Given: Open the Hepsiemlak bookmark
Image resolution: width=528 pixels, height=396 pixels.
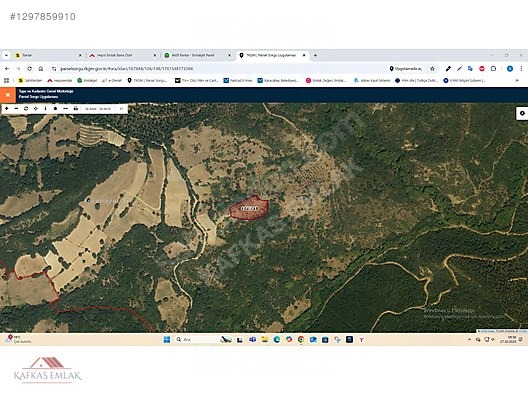Looking at the screenshot, I should click(x=60, y=80).
